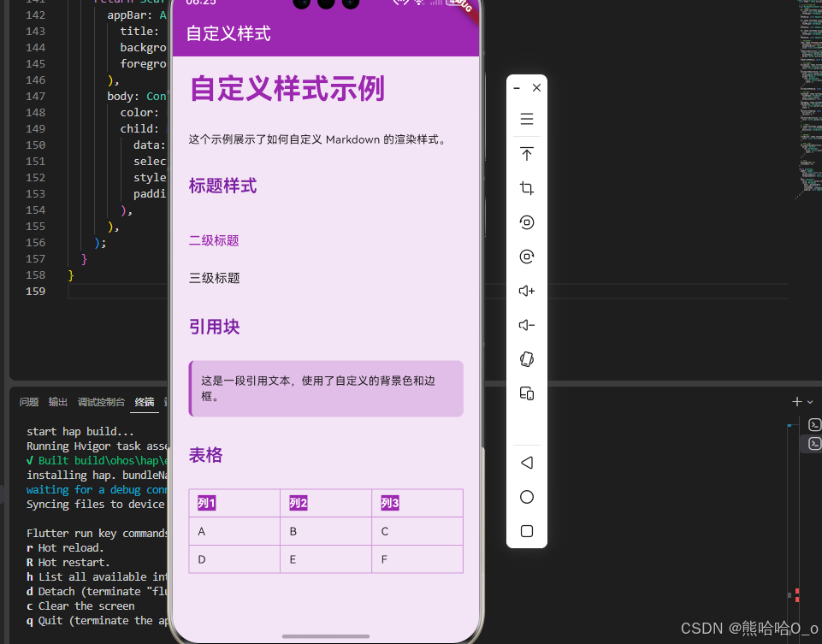Click the 自定义样式 app bar title
This screenshot has height=644, width=822.
228,33
